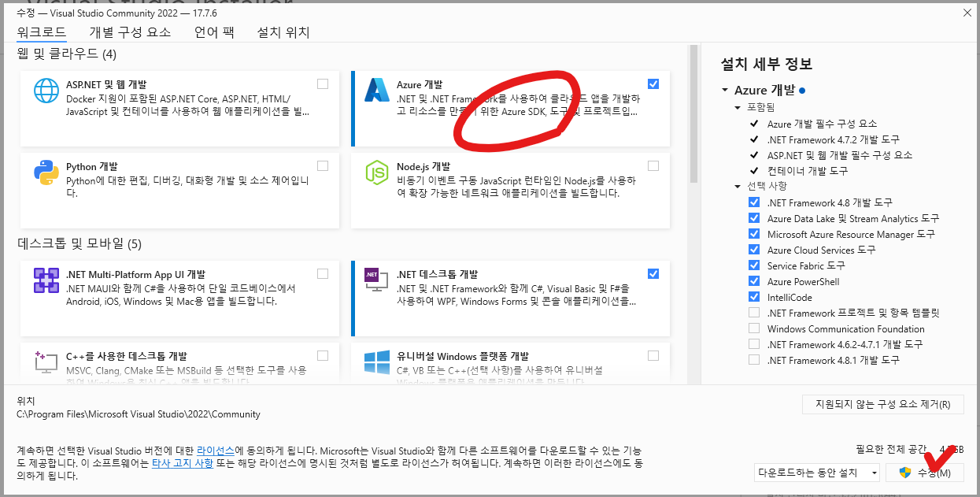Uncheck Azure PowerShell option
The image size is (980, 497).
pyautogui.click(x=754, y=281)
